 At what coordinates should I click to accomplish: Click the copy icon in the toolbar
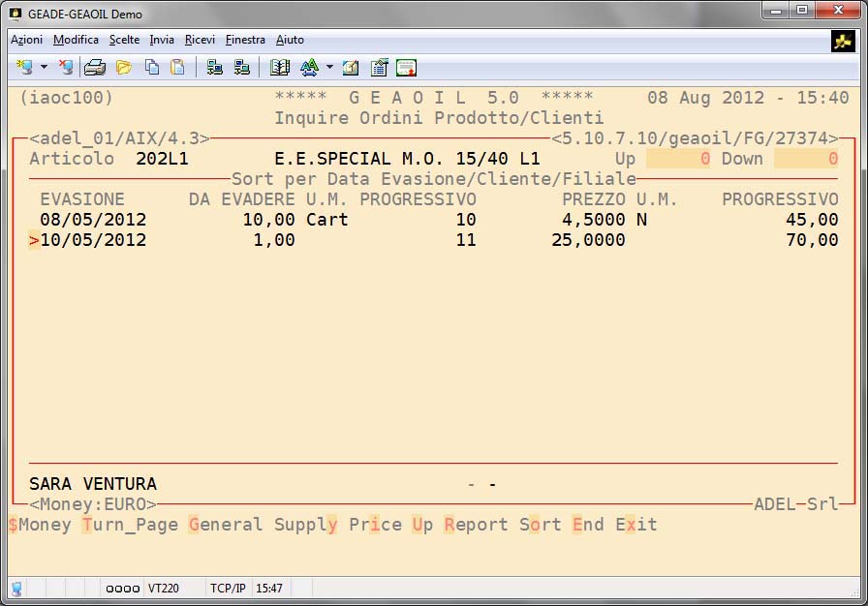click(152, 67)
